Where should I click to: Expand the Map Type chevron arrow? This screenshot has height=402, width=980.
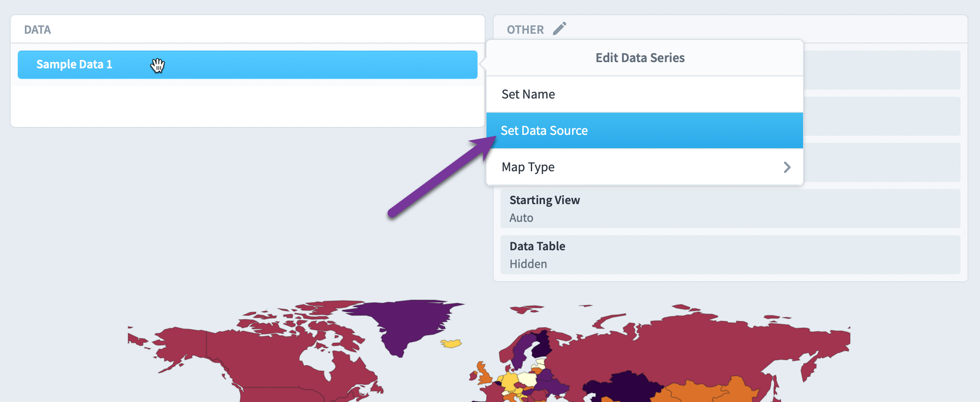(x=787, y=167)
